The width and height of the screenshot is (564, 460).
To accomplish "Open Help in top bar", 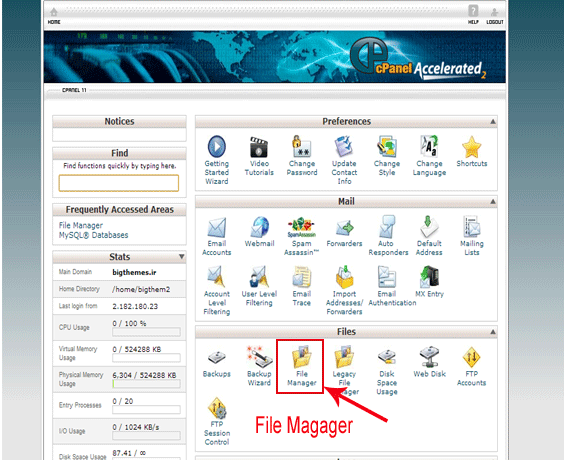I will coord(473,15).
